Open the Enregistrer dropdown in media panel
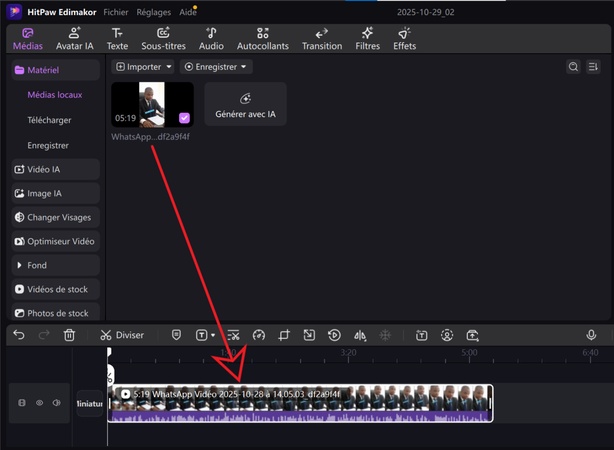This screenshot has height=450, width=614. click(217, 67)
